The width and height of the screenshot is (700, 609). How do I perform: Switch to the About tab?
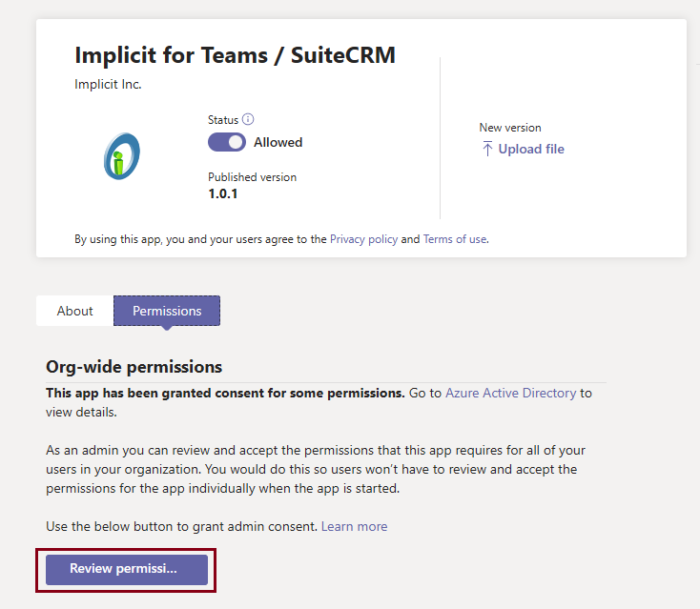(x=74, y=311)
